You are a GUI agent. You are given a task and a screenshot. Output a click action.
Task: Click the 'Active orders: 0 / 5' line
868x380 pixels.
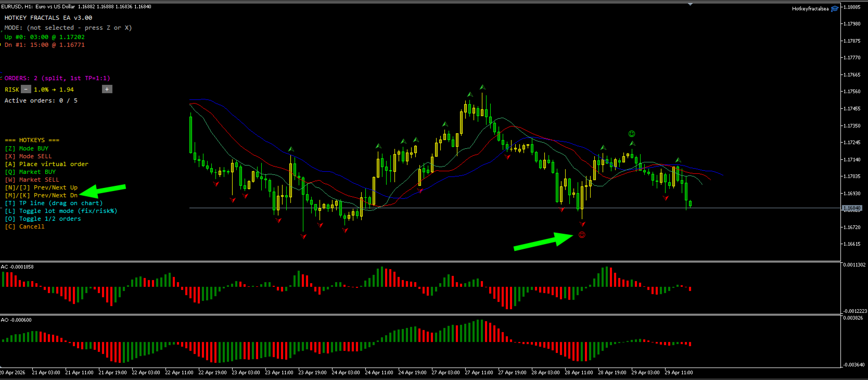41,100
